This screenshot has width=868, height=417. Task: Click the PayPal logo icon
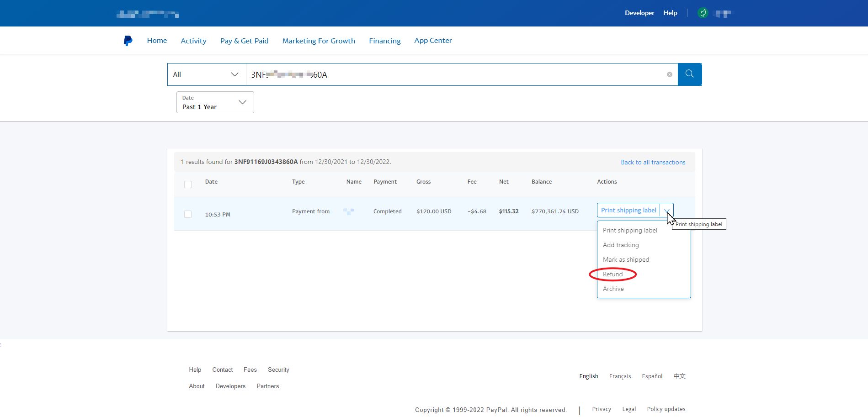[x=128, y=41]
